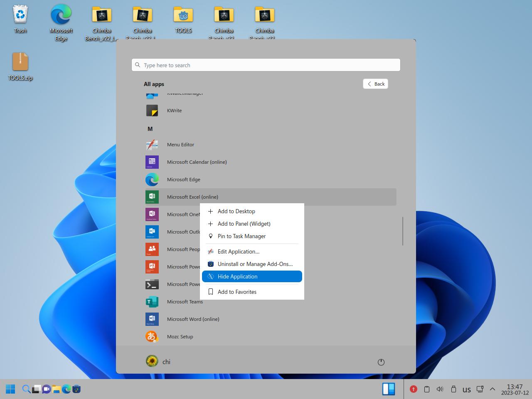532x399 pixels.
Task: Open Microsoft Edge from the apps list
Action: point(183,180)
